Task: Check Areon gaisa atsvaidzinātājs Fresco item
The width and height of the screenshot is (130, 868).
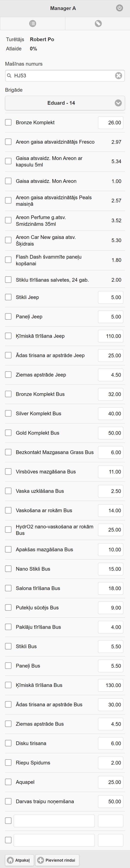Action: click(8, 142)
